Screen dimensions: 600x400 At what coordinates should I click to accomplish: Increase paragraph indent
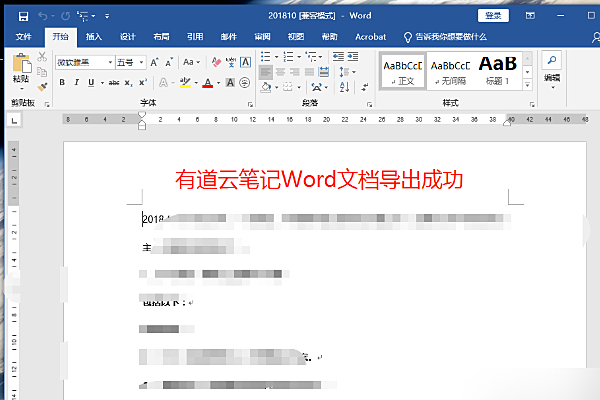click(x=353, y=57)
